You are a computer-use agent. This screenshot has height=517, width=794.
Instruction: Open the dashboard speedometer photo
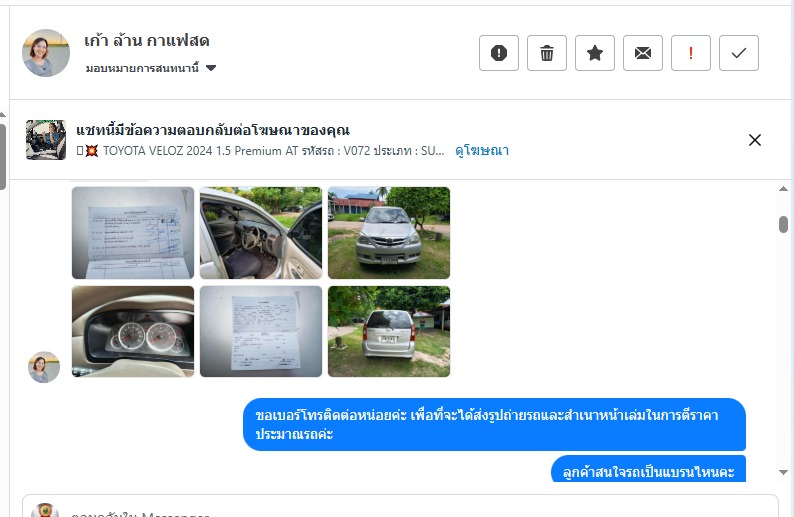click(133, 331)
